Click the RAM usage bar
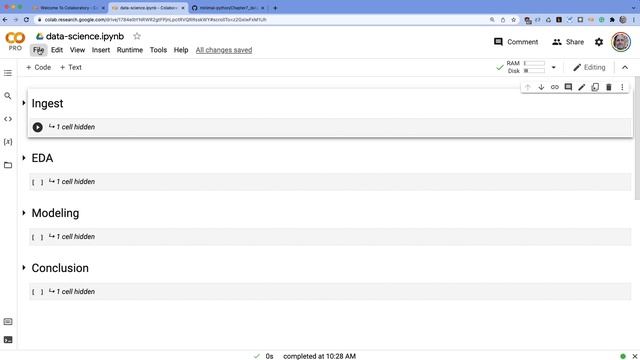This screenshot has height=360, width=640. tap(534, 63)
